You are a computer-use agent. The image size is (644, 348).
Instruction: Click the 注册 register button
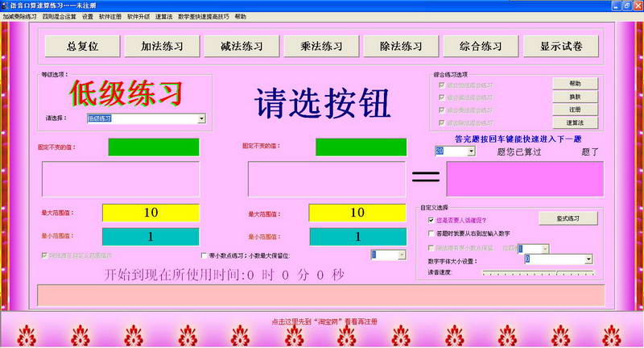(x=575, y=110)
